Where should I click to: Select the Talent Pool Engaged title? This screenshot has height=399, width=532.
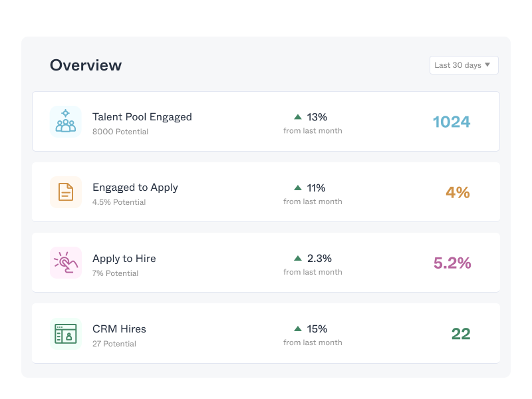click(x=142, y=117)
